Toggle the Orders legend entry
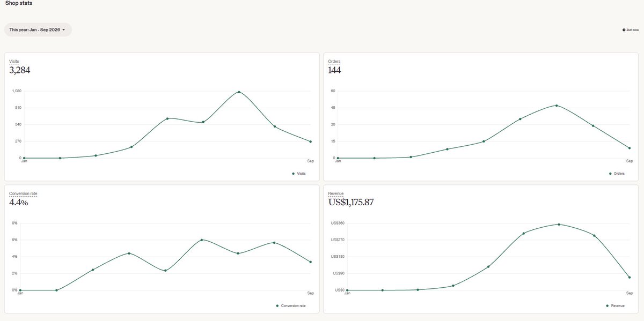The height and width of the screenshot is (321, 644). pyautogui.click(x=618, y=174)
